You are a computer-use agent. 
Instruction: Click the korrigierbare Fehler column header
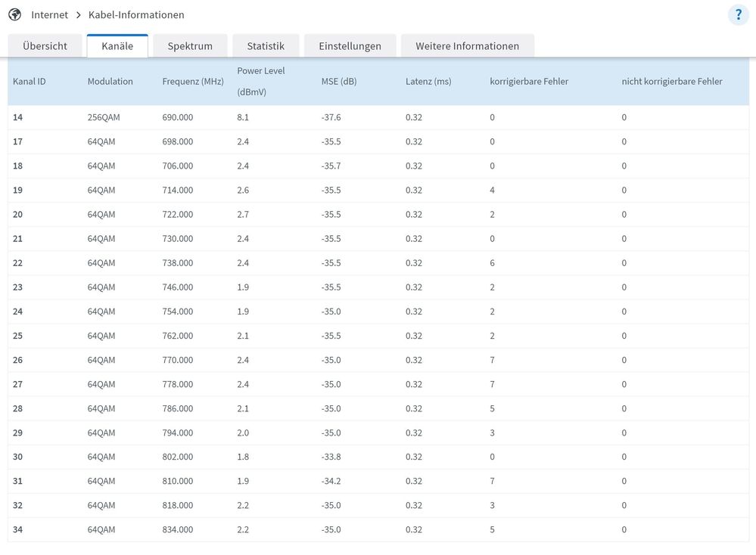(x=529, y=82)
